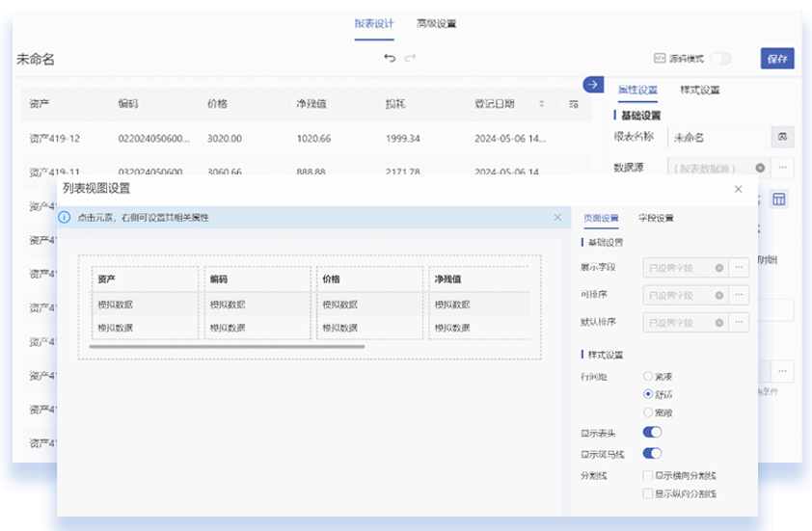Screen dimensions: 812x531
Task: Select the 紧凑 row spacing option
Action: click(648, 376)
